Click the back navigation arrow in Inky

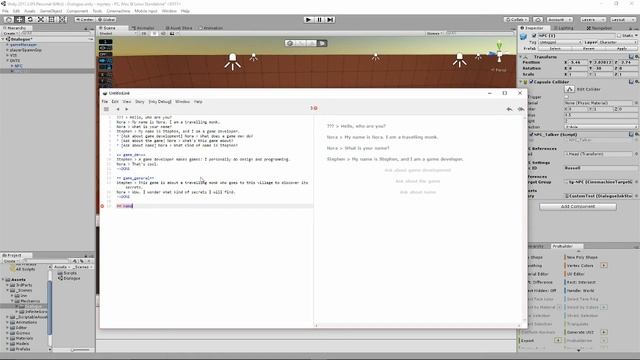(118, 109)
